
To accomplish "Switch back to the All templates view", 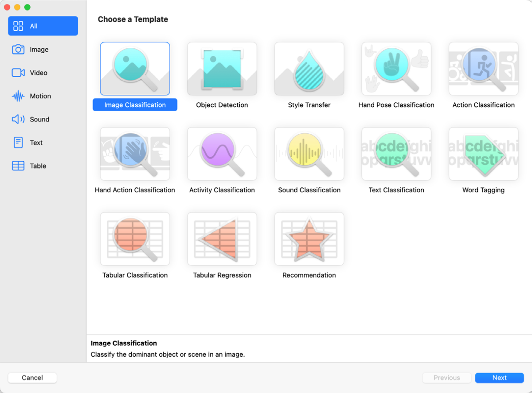I will tap(43, 26).
